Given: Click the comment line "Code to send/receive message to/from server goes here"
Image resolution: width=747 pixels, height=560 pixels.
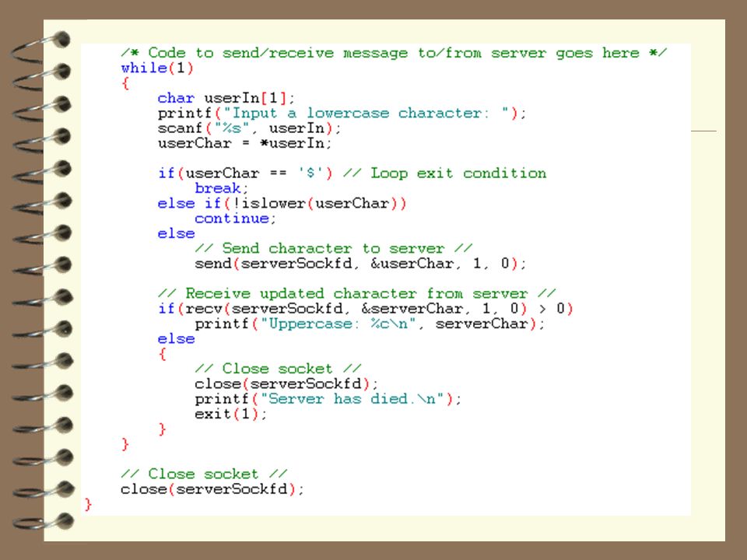Looking at the screenshot, I should (x=394, y=52).
